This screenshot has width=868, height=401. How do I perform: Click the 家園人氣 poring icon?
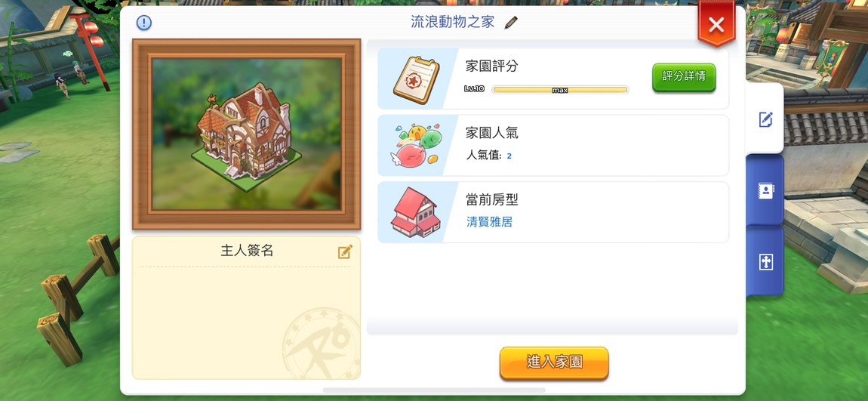(x=417, y=146)
